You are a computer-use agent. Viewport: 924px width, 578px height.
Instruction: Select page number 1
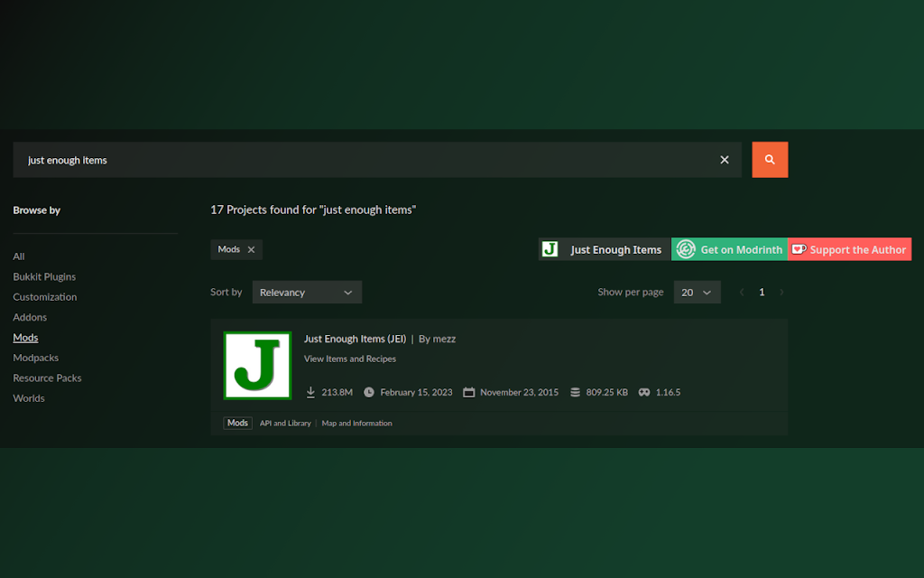coord(762,292)
